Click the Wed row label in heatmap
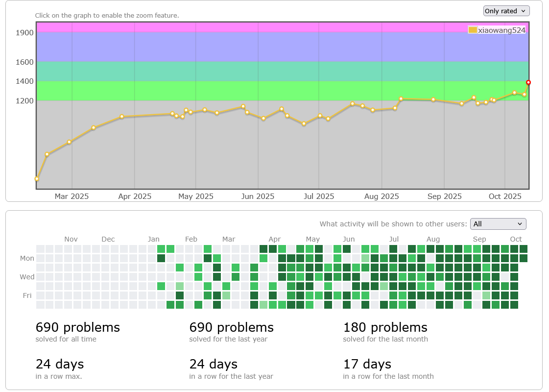Screen dimensions: 549x392 click(27, 277)
